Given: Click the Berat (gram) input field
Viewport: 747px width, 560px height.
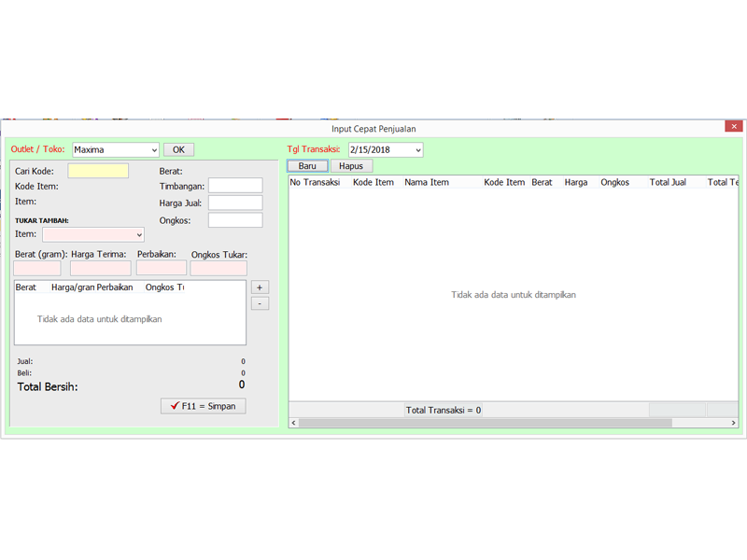Looking at the screenshot, I should point(37,269).
